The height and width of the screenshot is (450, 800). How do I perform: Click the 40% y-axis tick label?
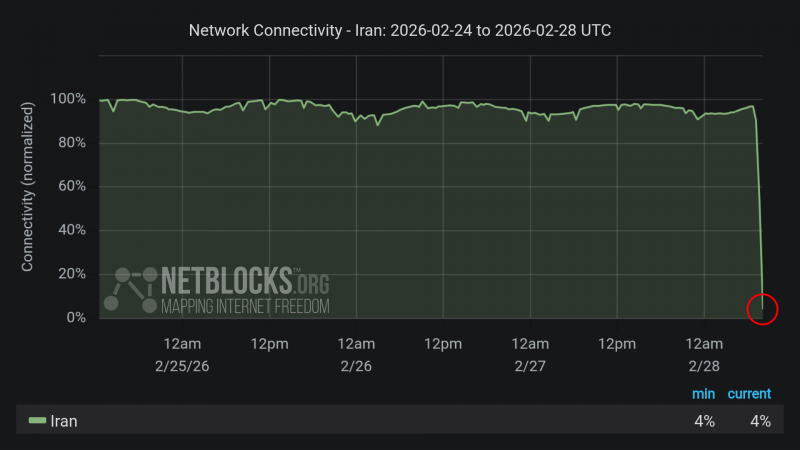tap(71, 231)
